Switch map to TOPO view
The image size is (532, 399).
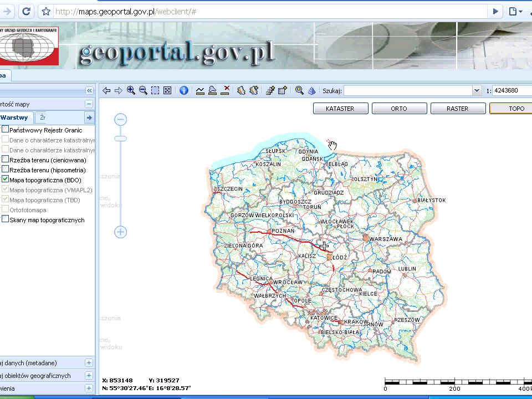click(510, 109)
